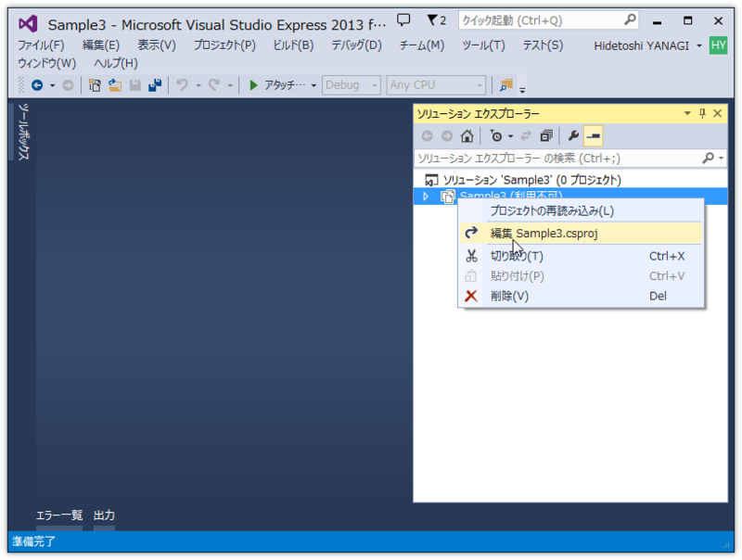This screenshot has width=742, height=560.
Task: Open notifications flag showing 2
Action: point(436,20)
